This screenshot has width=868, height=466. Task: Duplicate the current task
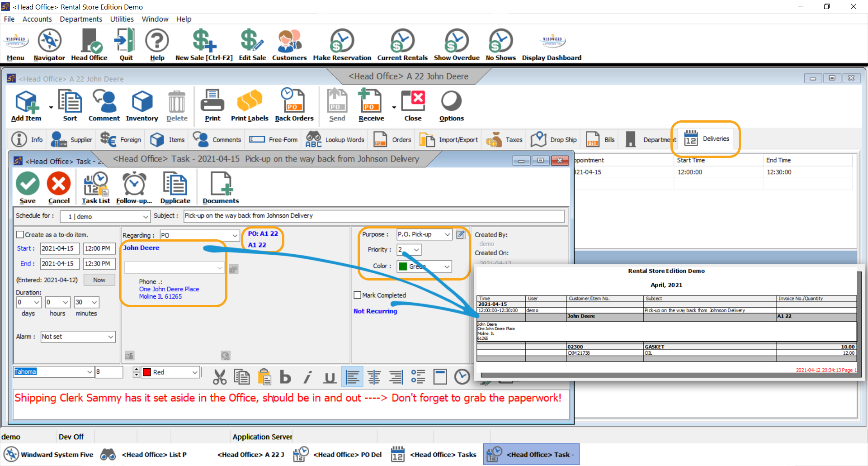pos(175,187)
